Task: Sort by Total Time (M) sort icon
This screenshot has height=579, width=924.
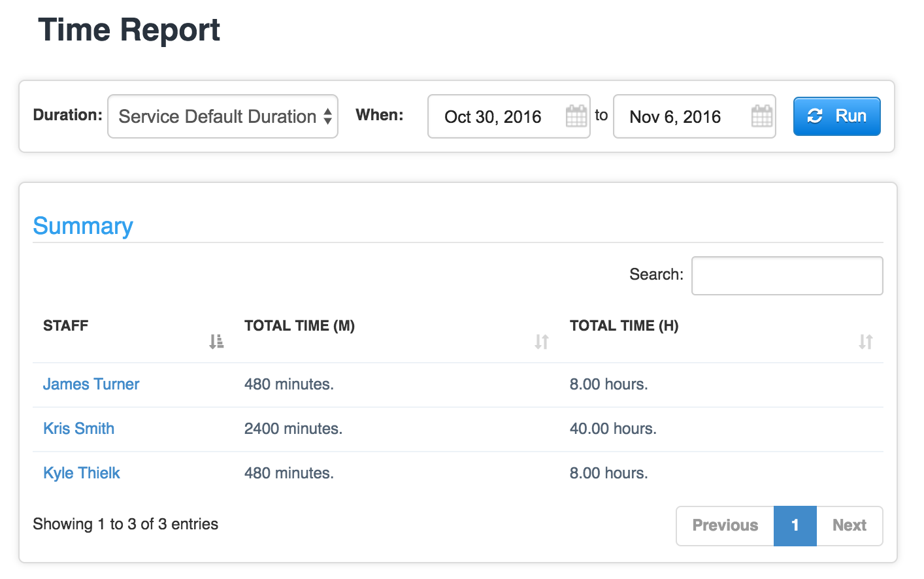Action: coord(542,341)
